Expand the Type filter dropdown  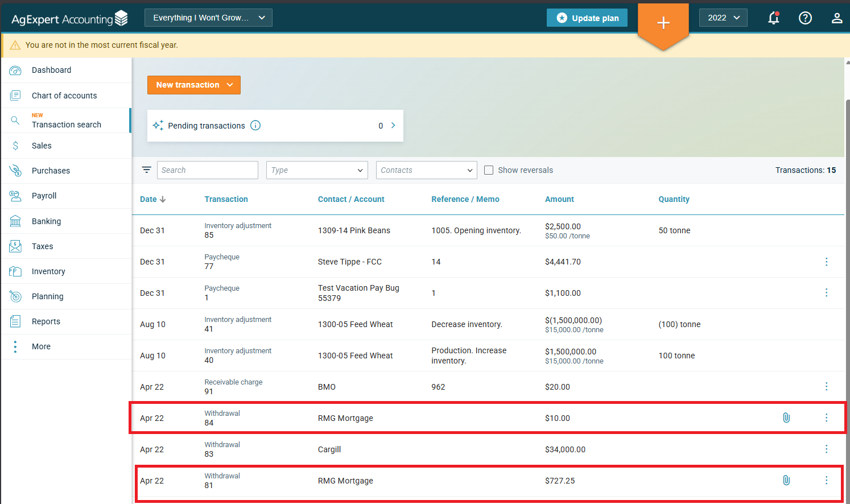coord(317,170)
